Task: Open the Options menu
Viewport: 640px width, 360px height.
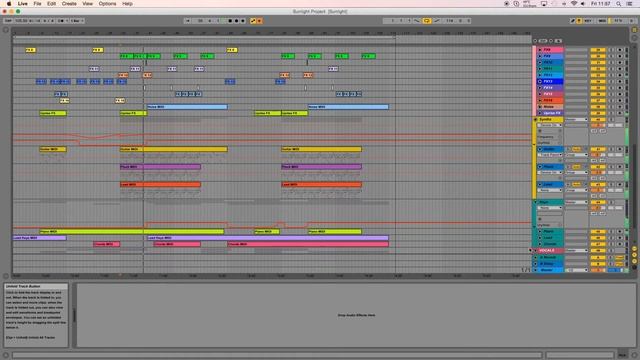Action: tap(107, 4)
